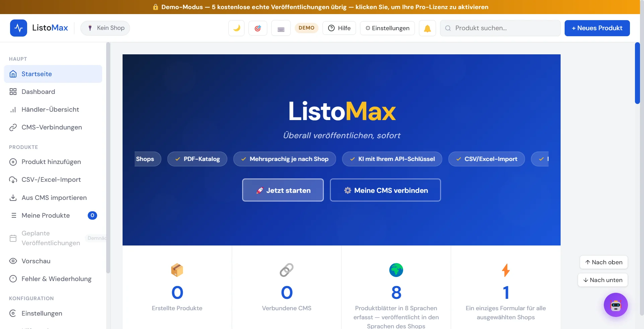Viewport: 644px width, 329px height.
Task: Open Dashboard in the sidebar
Action: click(53, 92)
